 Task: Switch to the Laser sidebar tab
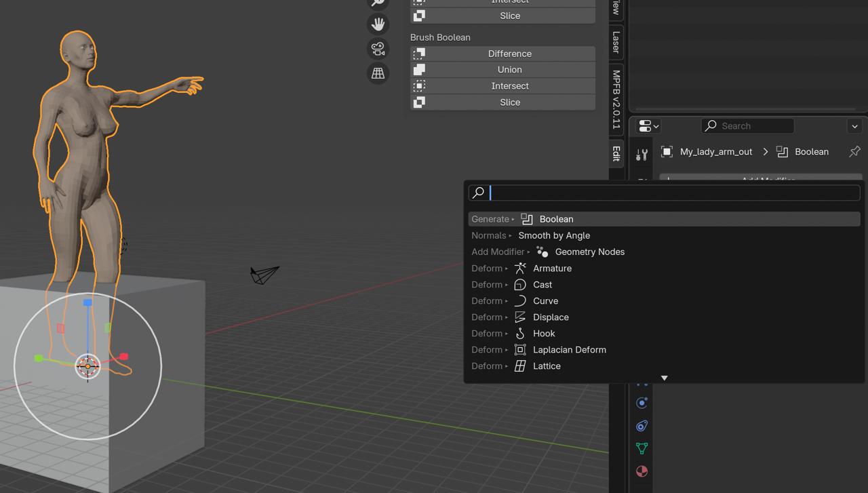pos(616,42)
